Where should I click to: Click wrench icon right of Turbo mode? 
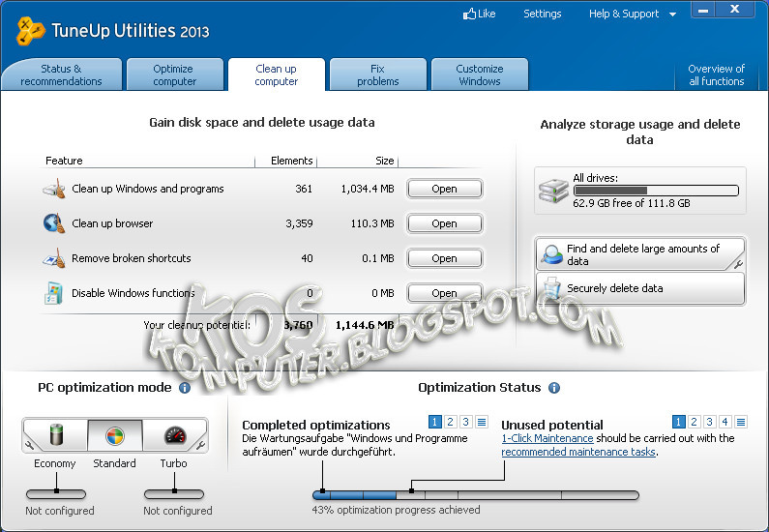[201, 445]
